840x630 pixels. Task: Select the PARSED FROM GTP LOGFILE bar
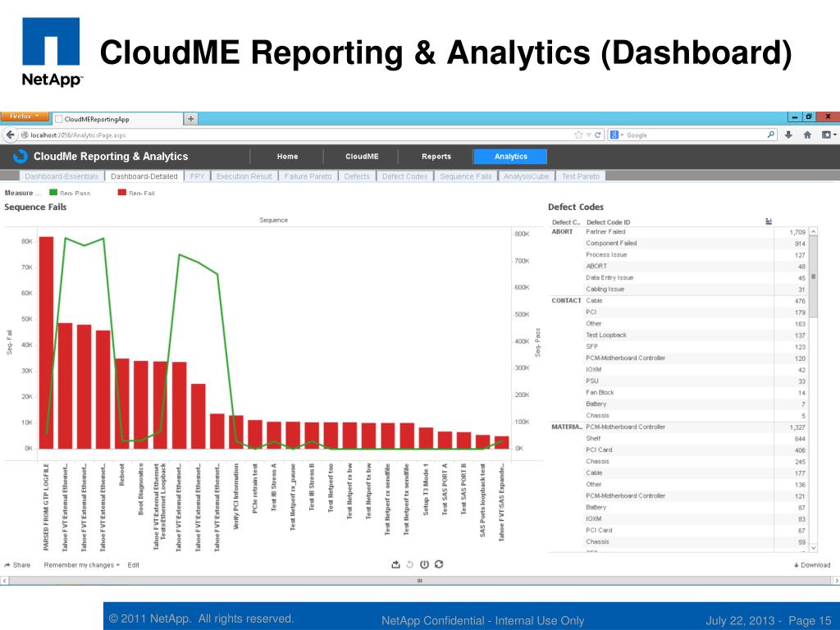point(46,343)
